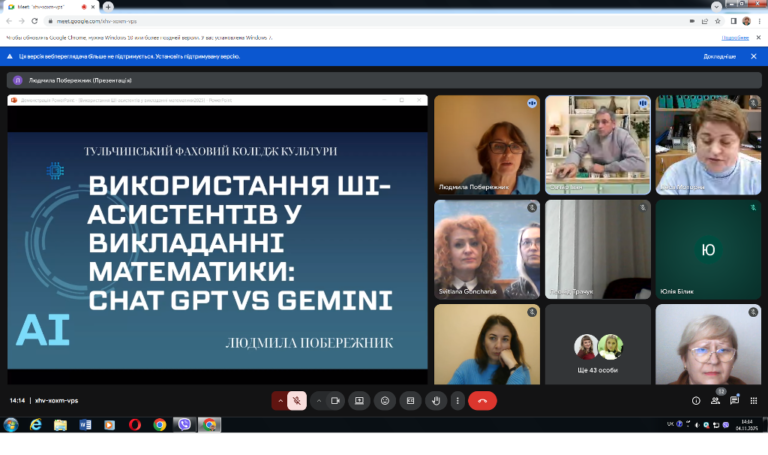This screenshot has height=455, width=768.
Task: Open media player from taskbar
Action: [110, 425]
